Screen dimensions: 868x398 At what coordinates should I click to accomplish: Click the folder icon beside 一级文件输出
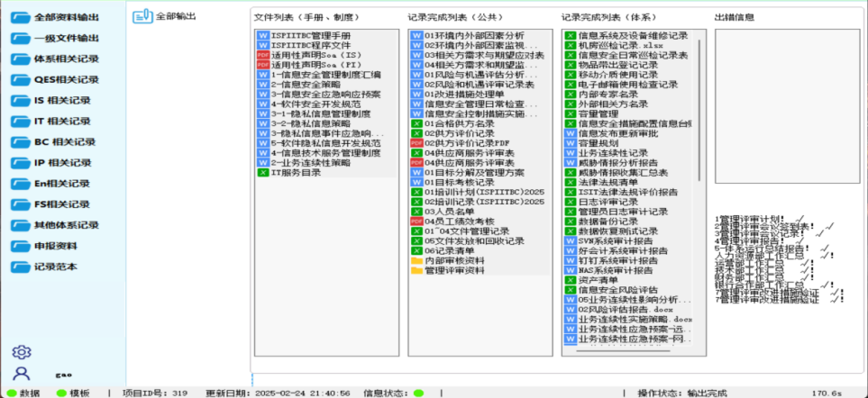point(22,38)
